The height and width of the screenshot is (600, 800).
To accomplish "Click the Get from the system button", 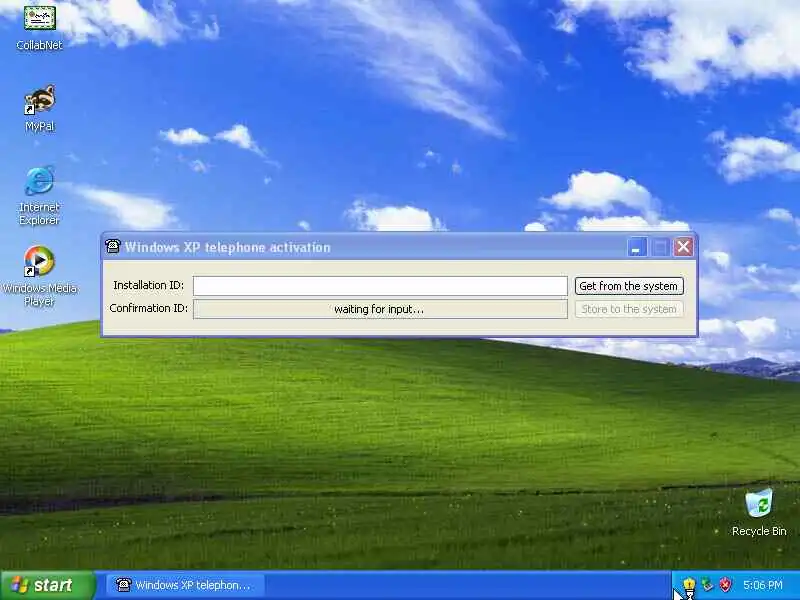I will click(629, 286).
